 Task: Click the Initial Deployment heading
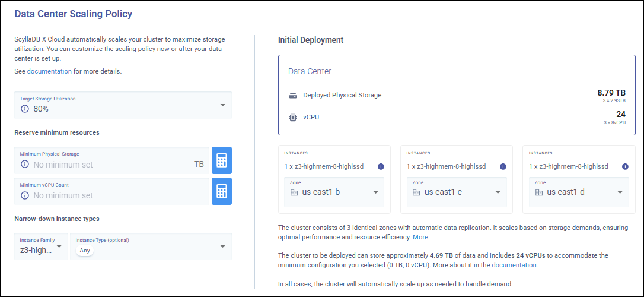[311, 40]
